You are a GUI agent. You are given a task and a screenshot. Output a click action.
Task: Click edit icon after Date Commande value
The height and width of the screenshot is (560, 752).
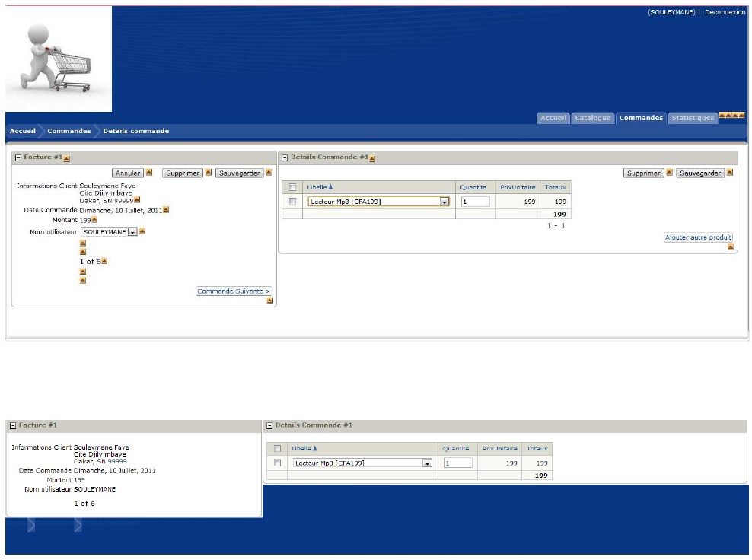coord(166,210)
